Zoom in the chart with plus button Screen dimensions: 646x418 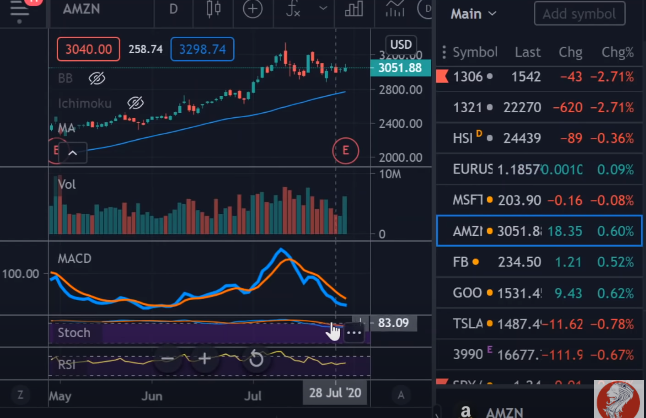tap(204, 359)
